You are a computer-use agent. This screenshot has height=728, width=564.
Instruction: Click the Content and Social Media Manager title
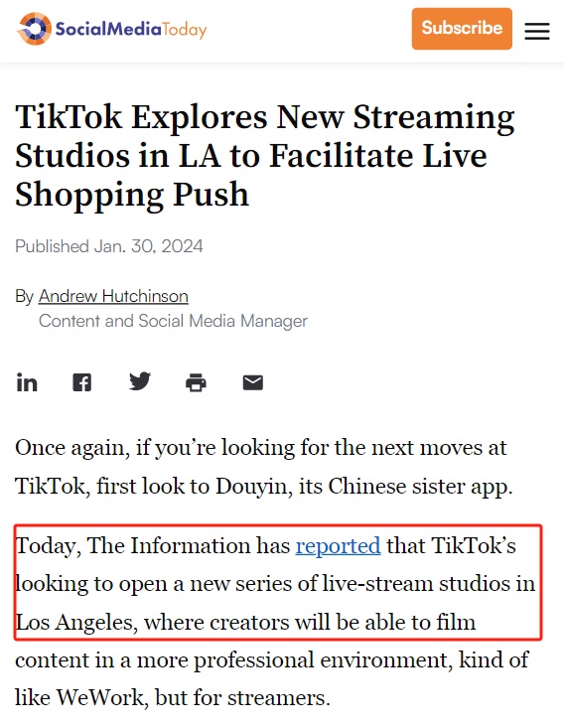pyautogui.click(x=173, y=321)
